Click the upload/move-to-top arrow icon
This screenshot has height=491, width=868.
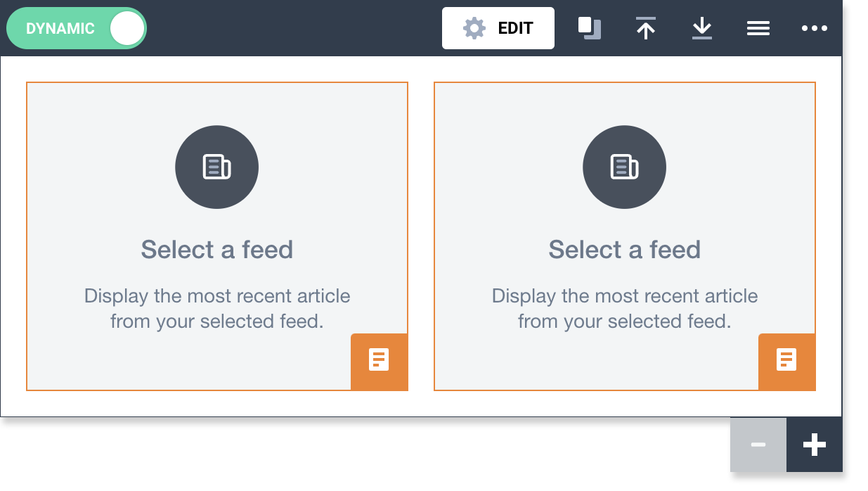[x=646, y=28]
